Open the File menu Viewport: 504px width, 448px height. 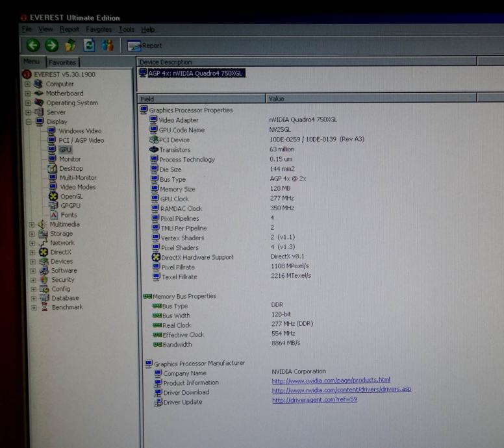pos(27,29)
